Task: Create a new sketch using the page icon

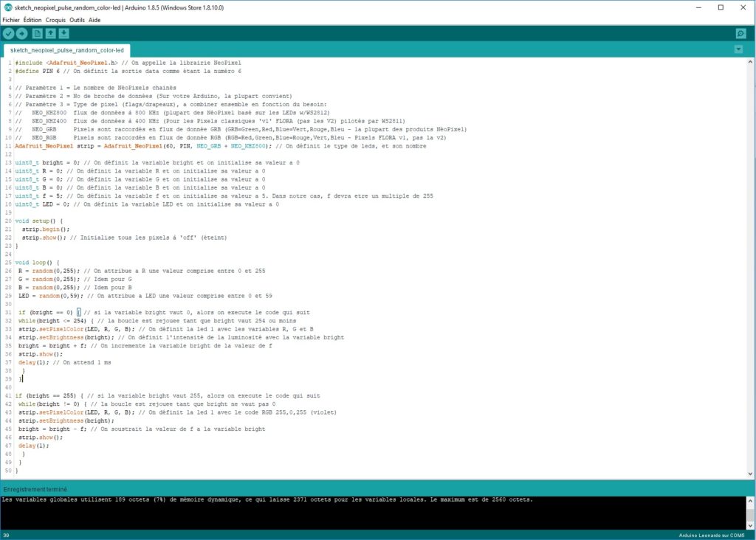Action: tap(37, 33)
